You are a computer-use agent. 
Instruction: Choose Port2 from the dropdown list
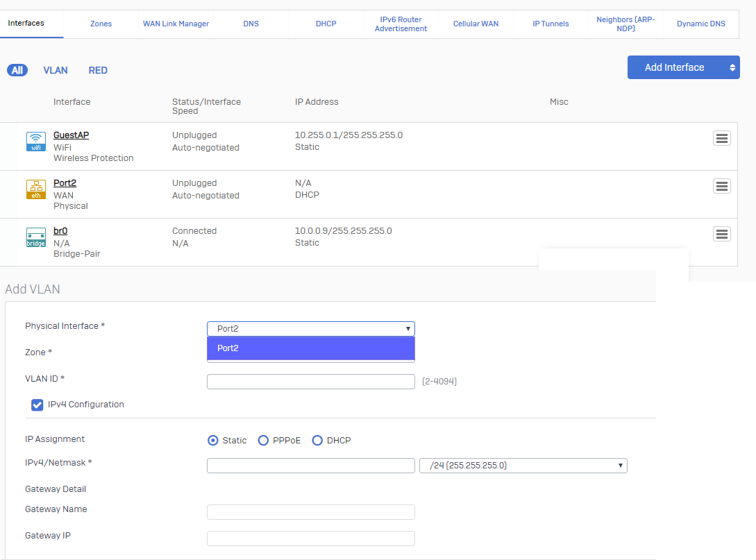310,348
